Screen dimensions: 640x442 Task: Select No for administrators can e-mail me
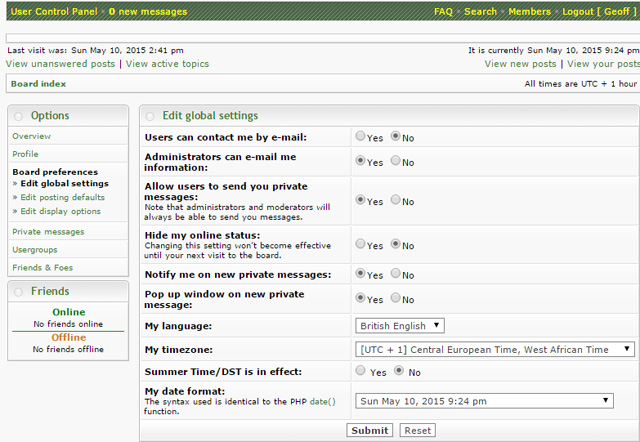(396, 161)
